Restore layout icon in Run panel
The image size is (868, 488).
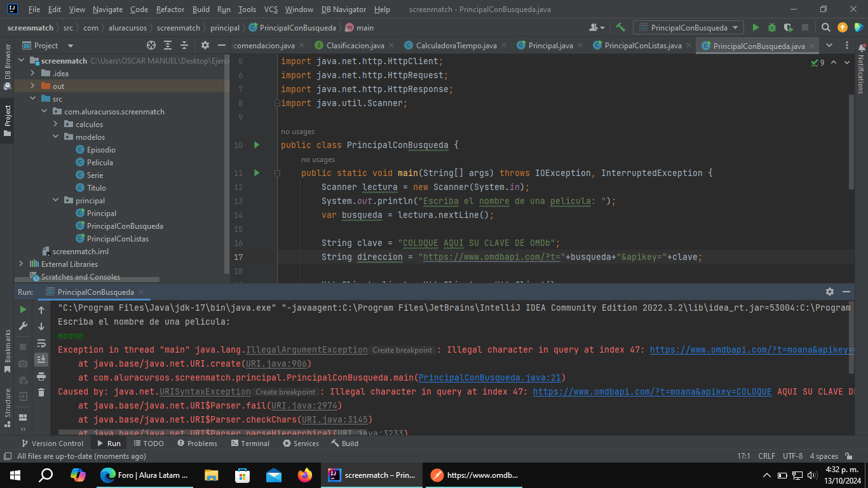(x=23, y=417)
